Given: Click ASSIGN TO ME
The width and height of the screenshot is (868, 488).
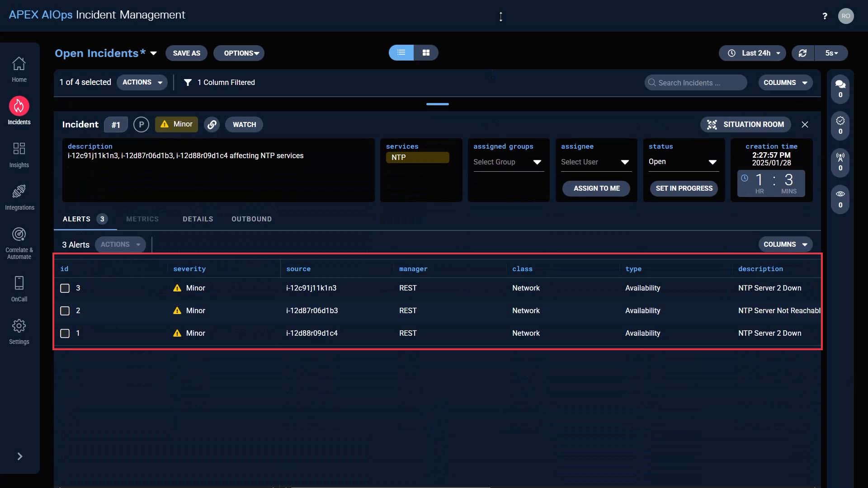Looking at the screenshot, I should tap(596, 188).
